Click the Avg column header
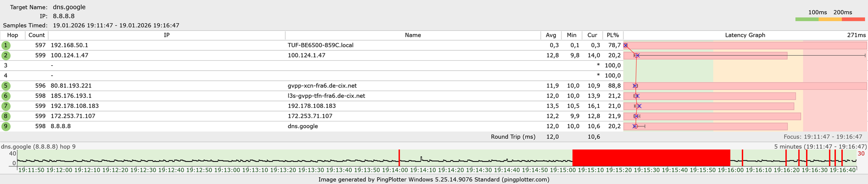Viewport: 868px width, 184px height. [551, 35]
